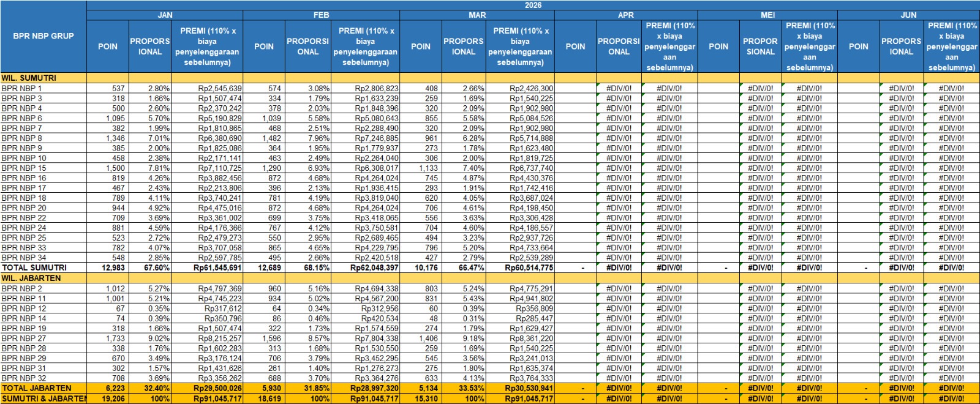Click the BPR NBP 27 row label
The width and height of the screenshot is (980, 404).
[x=24, y=338]
